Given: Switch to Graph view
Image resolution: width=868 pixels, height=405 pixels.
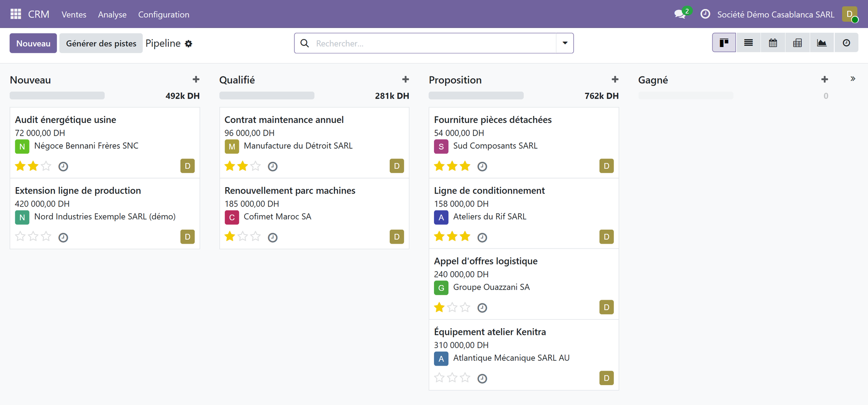Looking at the screenshot, I should pos(822,43).
